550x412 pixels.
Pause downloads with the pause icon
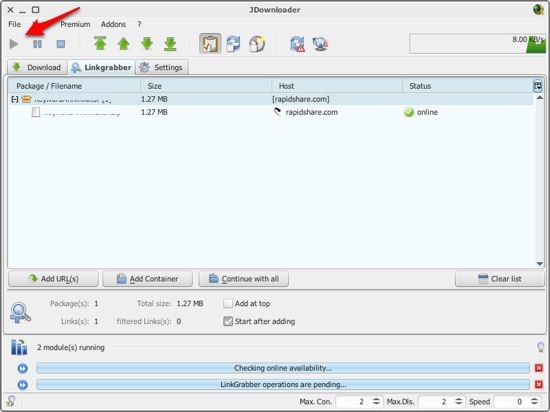(x=38, y=44)
